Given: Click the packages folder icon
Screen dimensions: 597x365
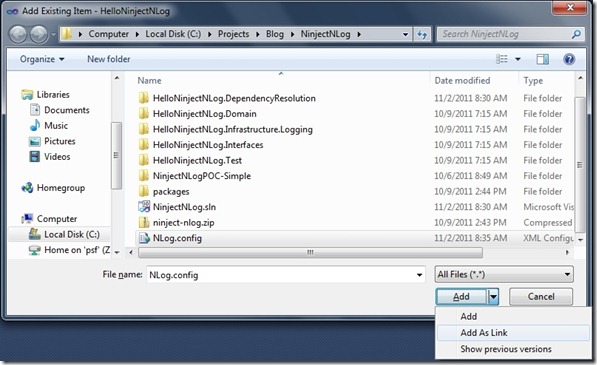Looking at the screenshot, I should pos(144,191).
